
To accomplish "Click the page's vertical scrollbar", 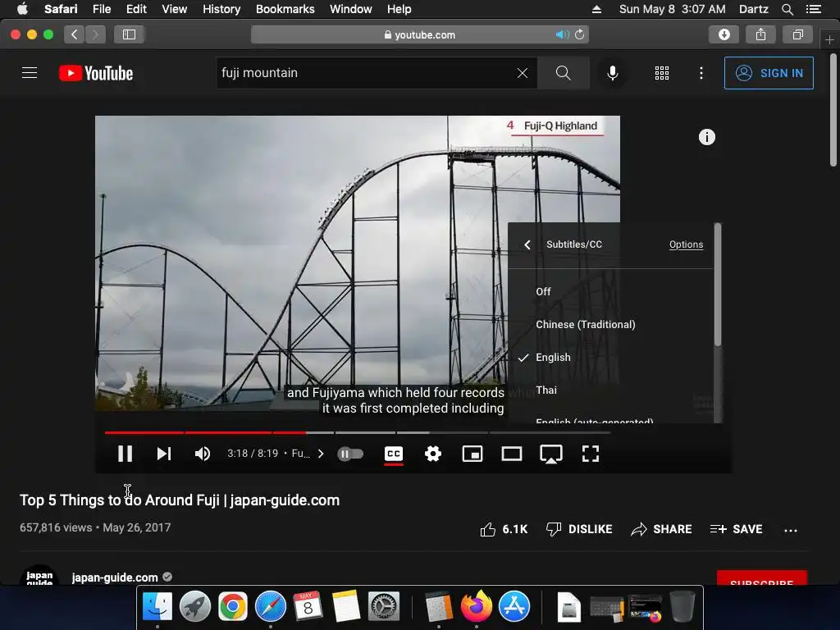I will (x=833, y=110).
